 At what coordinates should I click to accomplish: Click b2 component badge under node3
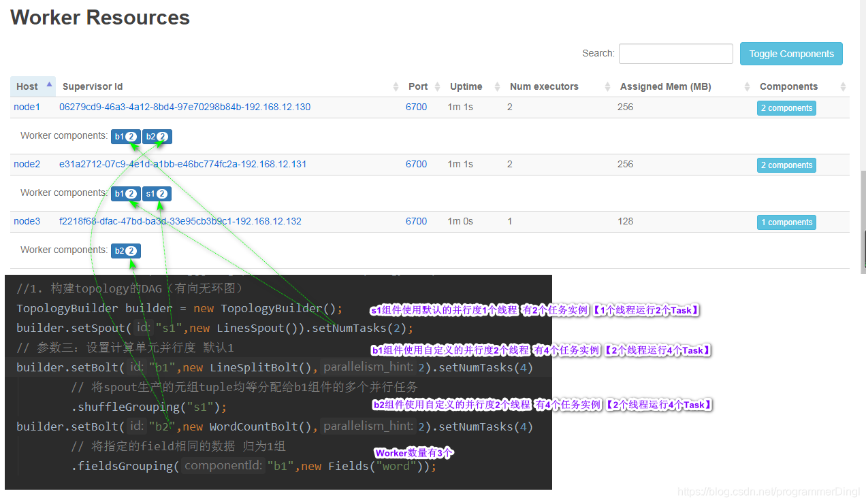click(126, 251)
